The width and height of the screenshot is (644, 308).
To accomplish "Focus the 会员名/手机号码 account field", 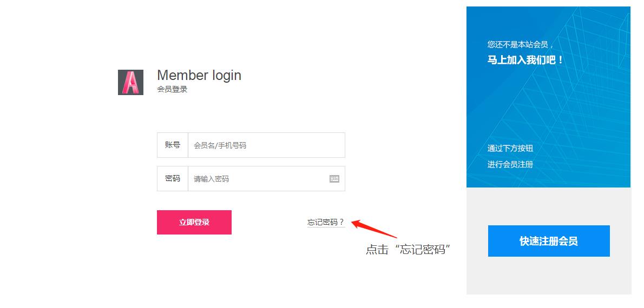I will point(267,145).
